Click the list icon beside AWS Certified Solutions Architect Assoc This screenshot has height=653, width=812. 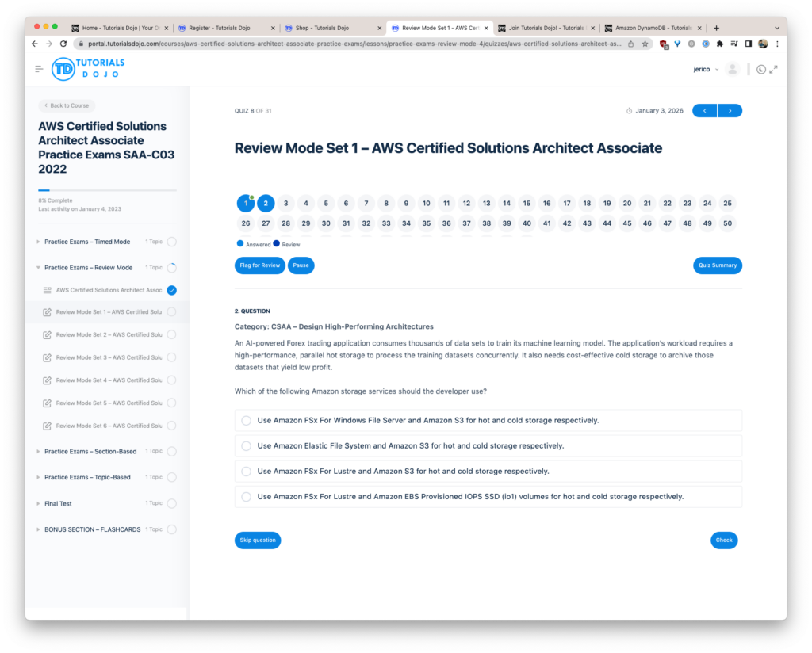[47, 290]
